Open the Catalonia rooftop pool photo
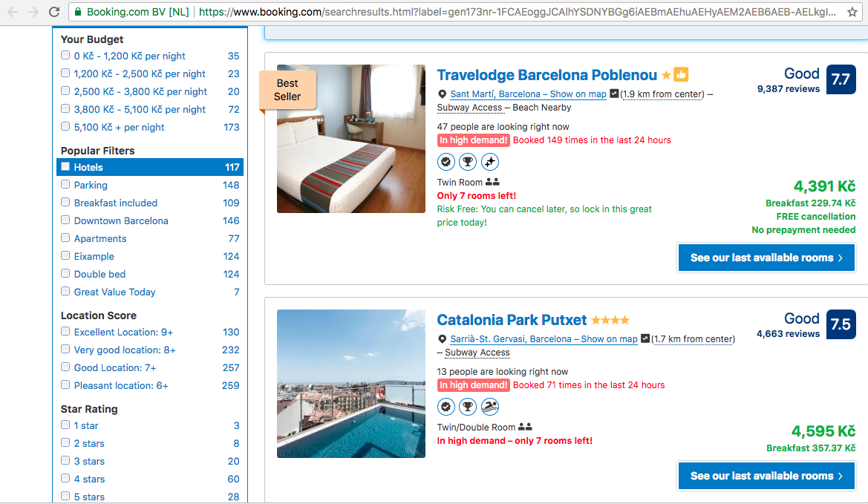Viewport: 868px width, 504px height. click(x=351, y=384)
